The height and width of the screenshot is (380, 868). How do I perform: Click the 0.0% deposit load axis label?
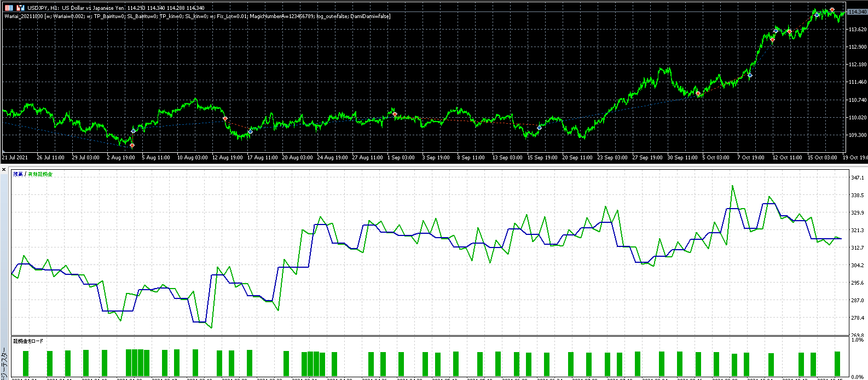[858, 377]
